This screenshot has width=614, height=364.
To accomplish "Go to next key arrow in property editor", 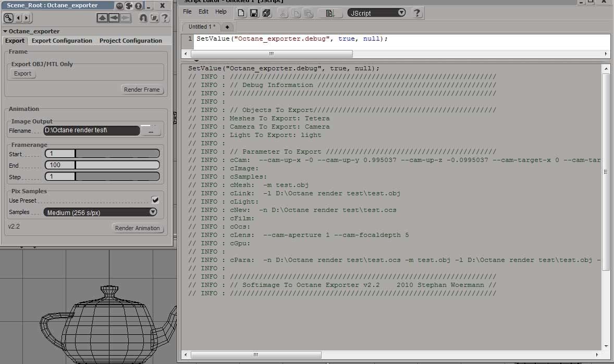I will coord(27,18).
